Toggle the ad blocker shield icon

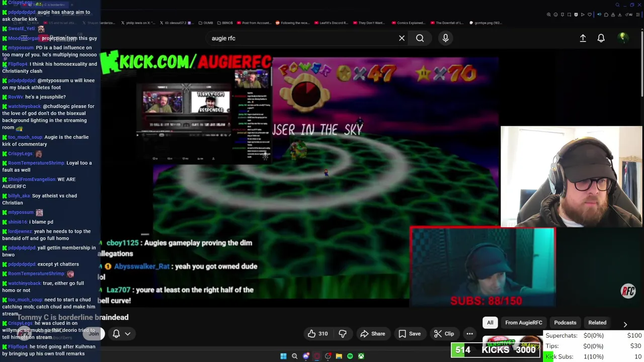point(576,15)
